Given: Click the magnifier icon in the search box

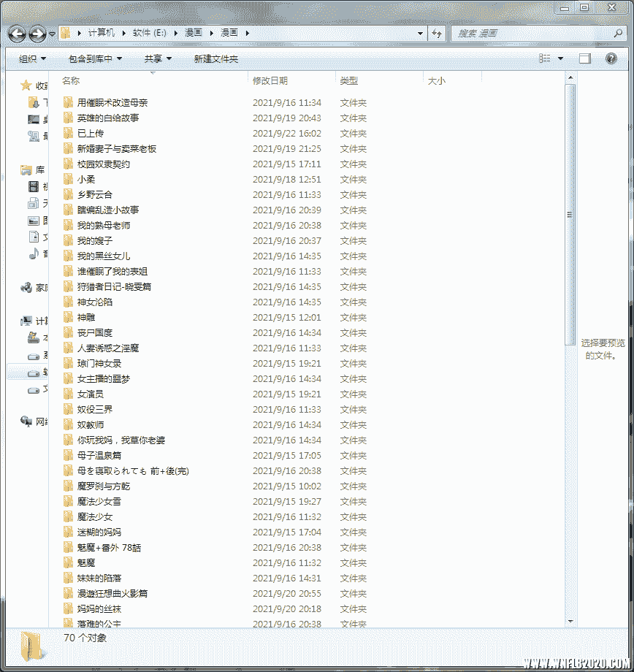Looking at the screenshot, I should [618, 33].
